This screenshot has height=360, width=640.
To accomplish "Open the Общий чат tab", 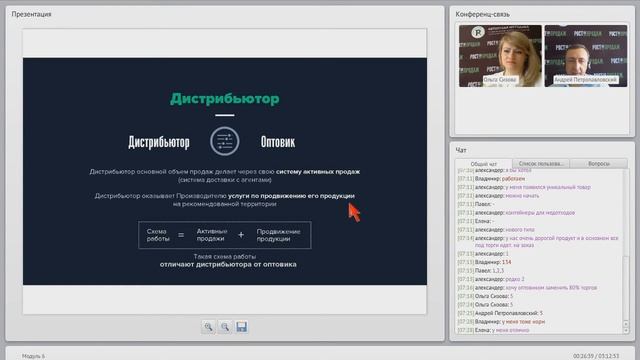I will pyautogui.click(x=484, y=164).
